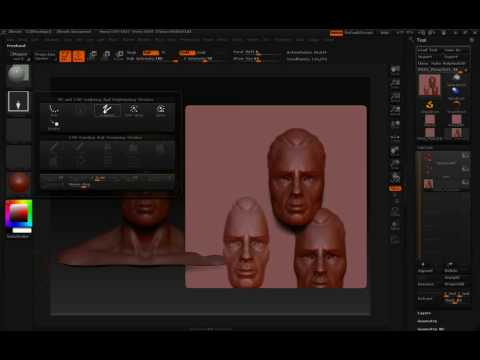
Task: Click the active bust tool thumbnail
Action: click(x=429, y=85)
